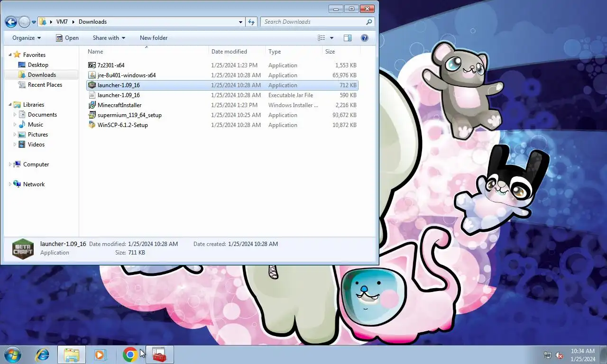Select Downloads in the navigation pane
The image size is (607, 364).
(42, 75)
